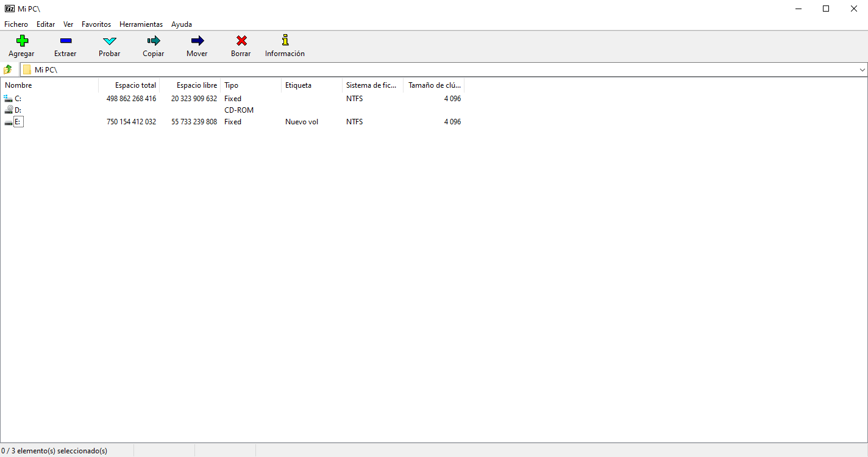Click the blue minus Extraer icon
Viewport: 868px width, 457px height.
click(66, 41)
